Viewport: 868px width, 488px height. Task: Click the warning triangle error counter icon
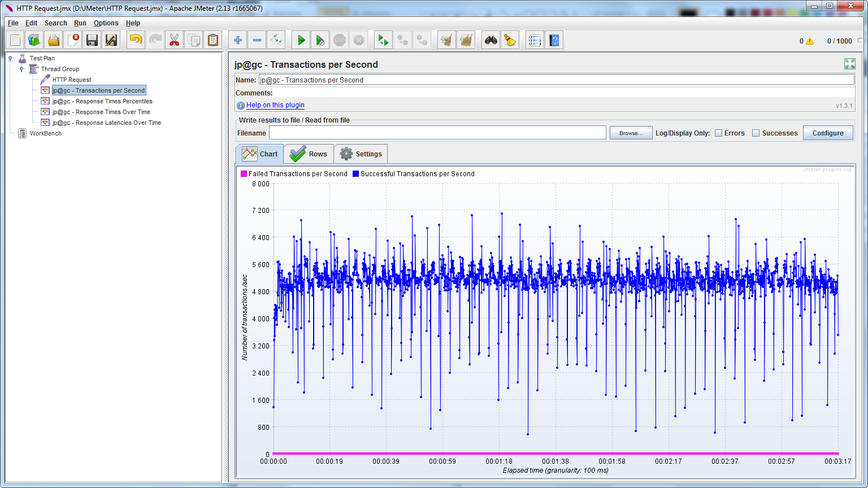(810, 41)
